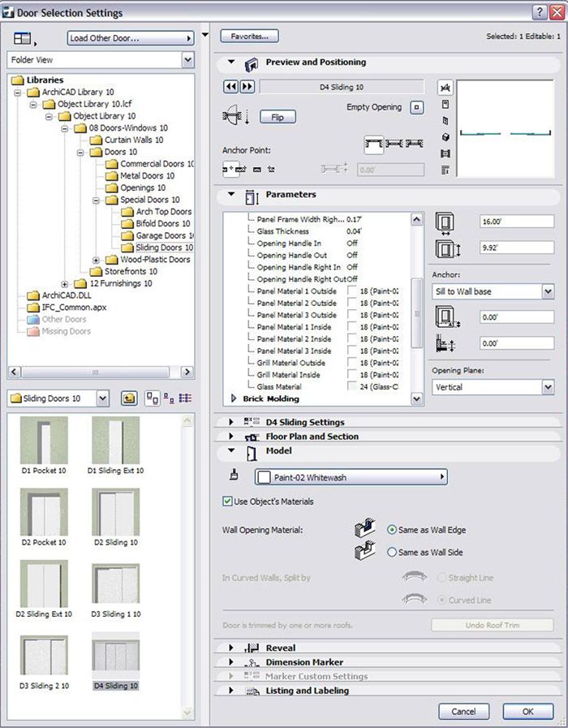Screen dimensions: 568x728
Task: Click Grill Material Inside swatch
Action: (x=352, y=375)
